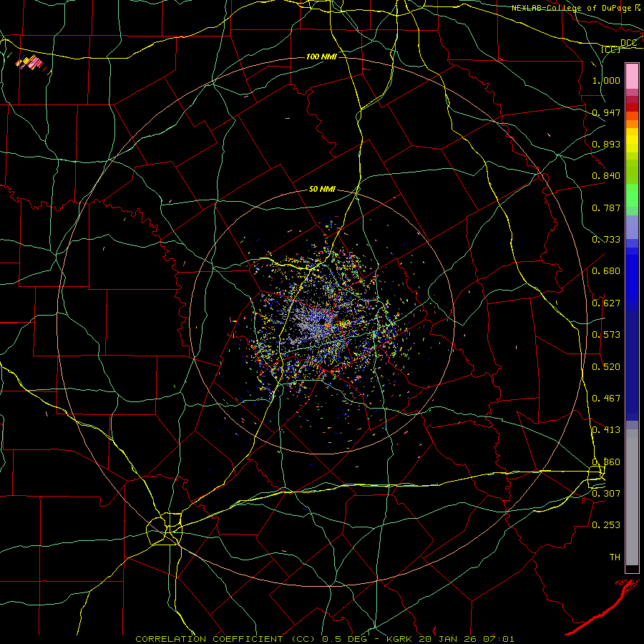Click the TH label at scale bottom
644x644 pixels.
tap(615, 557)
